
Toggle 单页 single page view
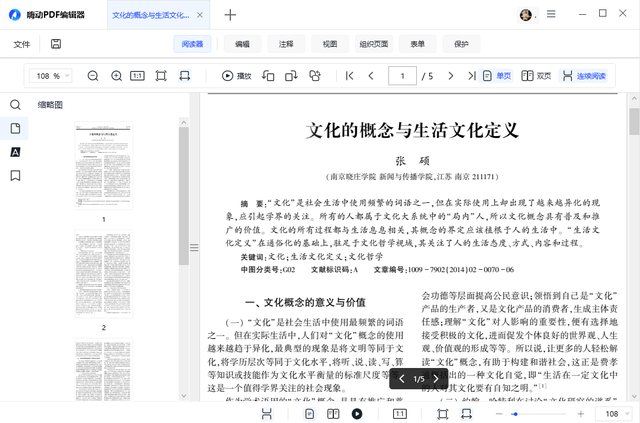point(496,76)
